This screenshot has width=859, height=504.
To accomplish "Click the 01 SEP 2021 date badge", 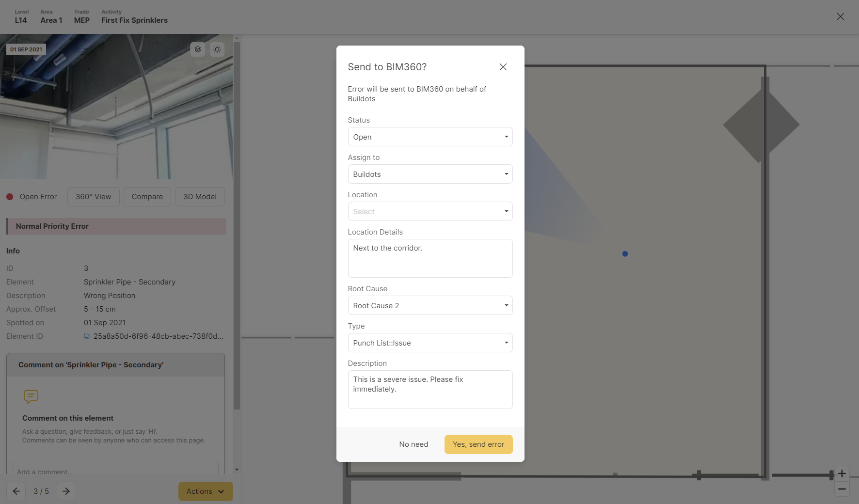I will (26, 49).
